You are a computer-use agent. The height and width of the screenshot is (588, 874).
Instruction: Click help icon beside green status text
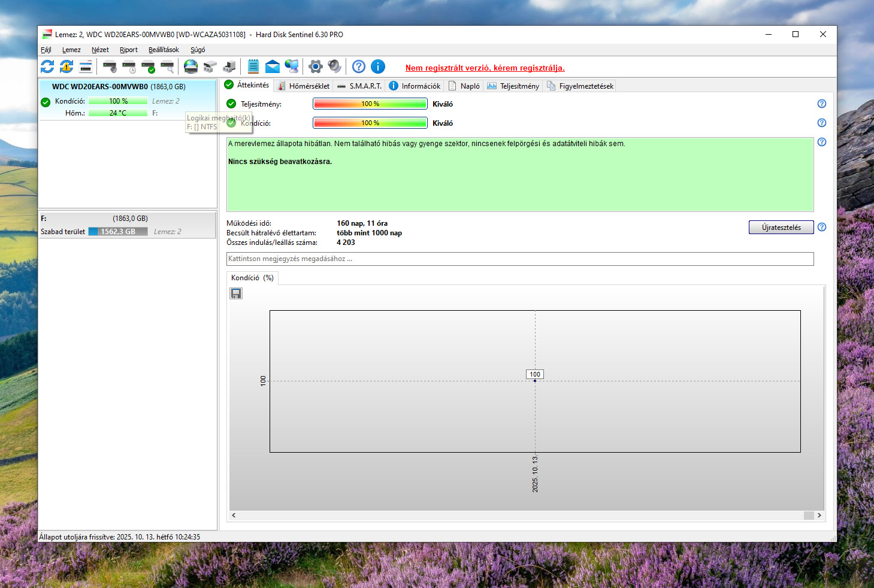(822, 142)
